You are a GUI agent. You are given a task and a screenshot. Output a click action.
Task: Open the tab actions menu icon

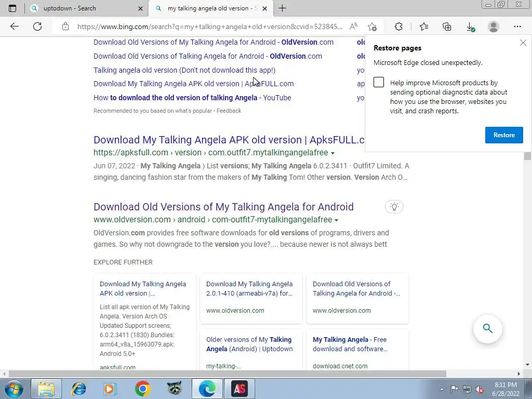(12, 8)
